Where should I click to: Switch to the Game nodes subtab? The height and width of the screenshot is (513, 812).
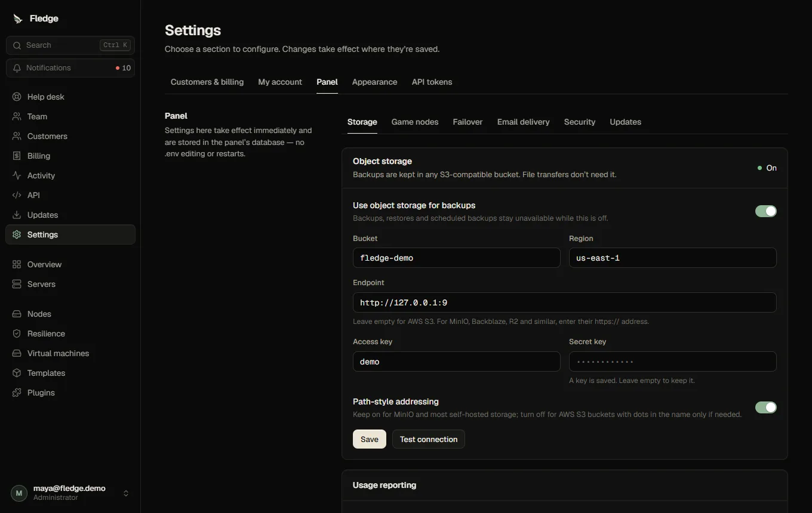415,122
